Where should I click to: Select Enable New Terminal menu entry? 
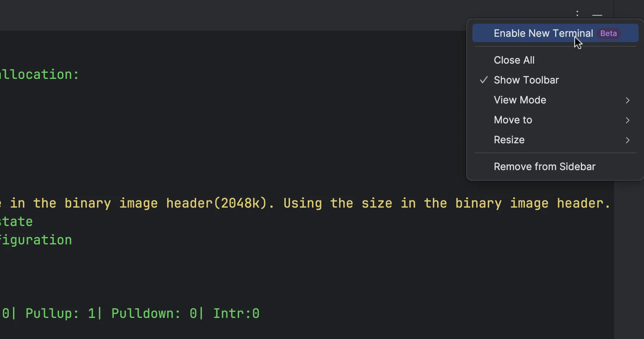[x=543, y=33]
